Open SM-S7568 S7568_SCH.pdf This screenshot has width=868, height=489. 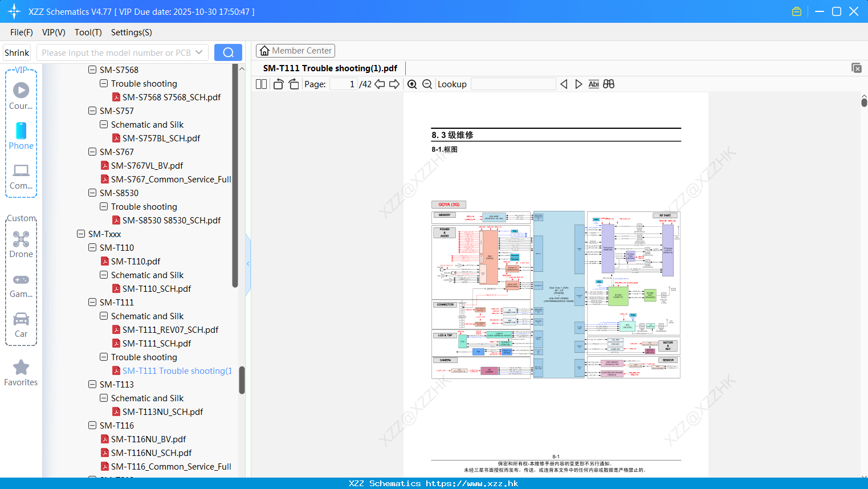click(172, 97)
